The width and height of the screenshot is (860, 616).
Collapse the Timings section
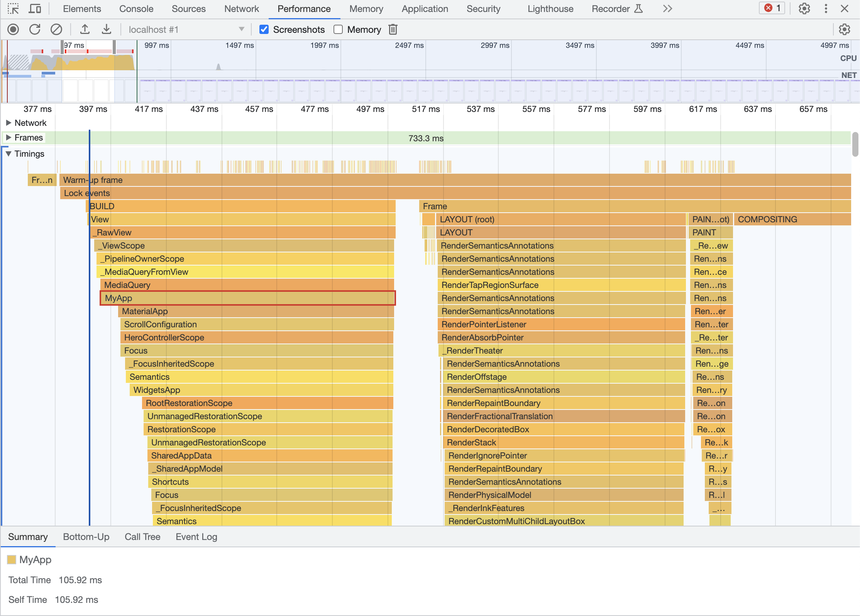8,154
